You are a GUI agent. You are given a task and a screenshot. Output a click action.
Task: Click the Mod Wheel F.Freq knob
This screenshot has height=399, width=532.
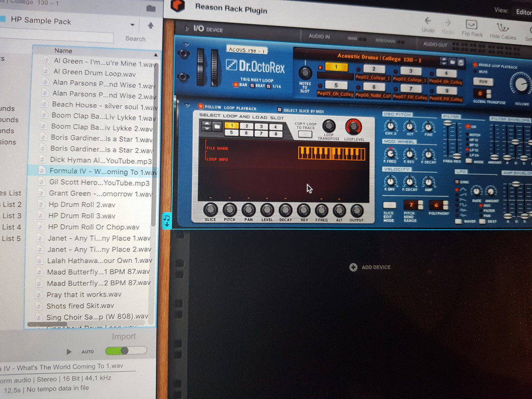click(390, 153)
